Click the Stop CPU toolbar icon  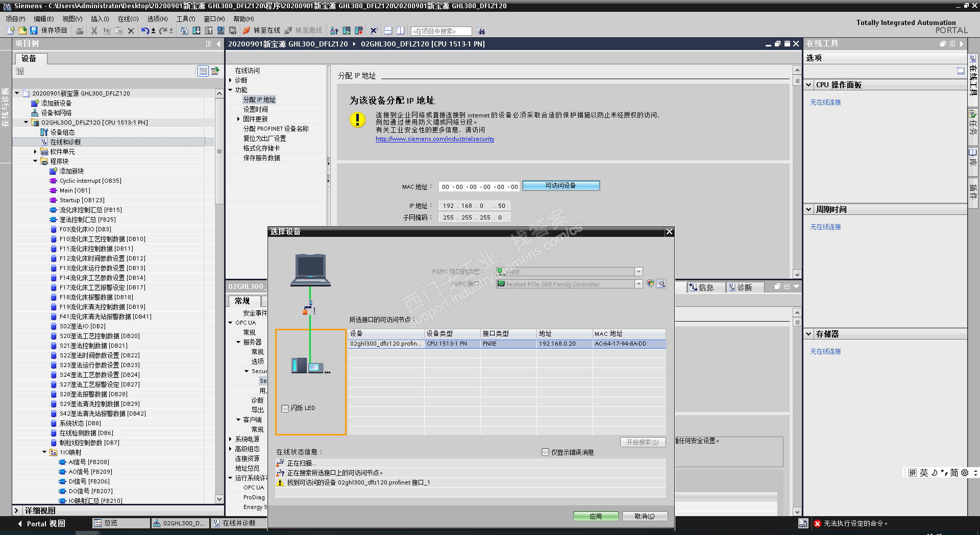[x=359, y=31]
